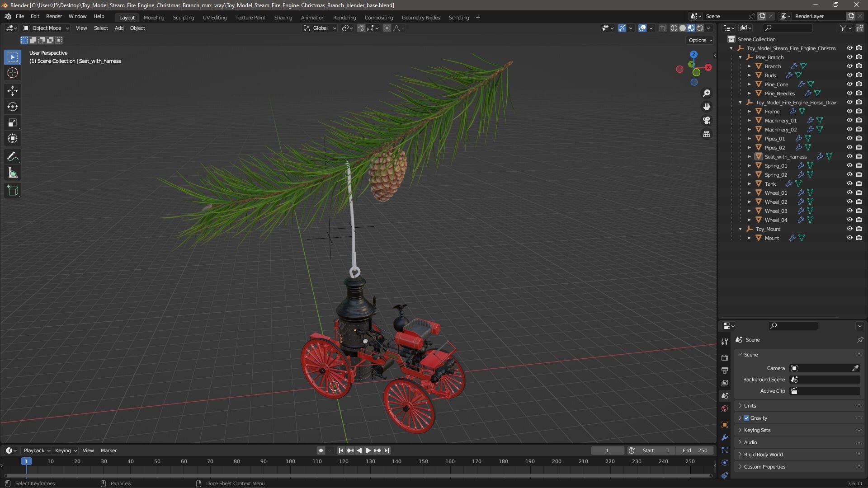The height and width of the screenshot is (488, 868).
Task: Click the 3D cursor tool
Action: click(x=12, y=73)
